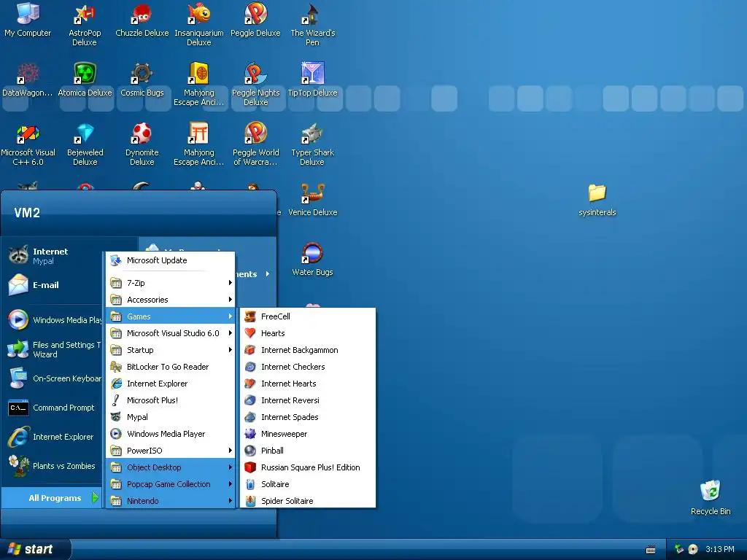The width and height of the screenshot is (747, 560).
Task: Open Microsoft Update in programs list
Action: (171, 260)
